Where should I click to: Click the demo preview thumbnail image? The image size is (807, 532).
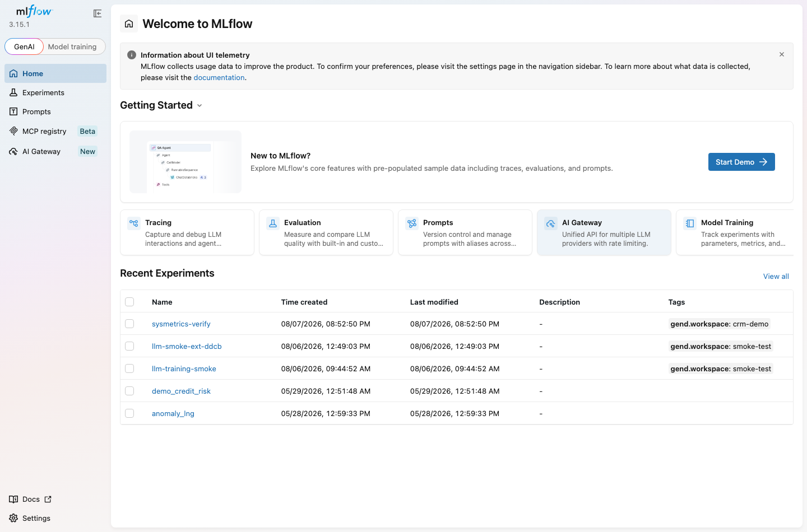[x=185, y=162]
